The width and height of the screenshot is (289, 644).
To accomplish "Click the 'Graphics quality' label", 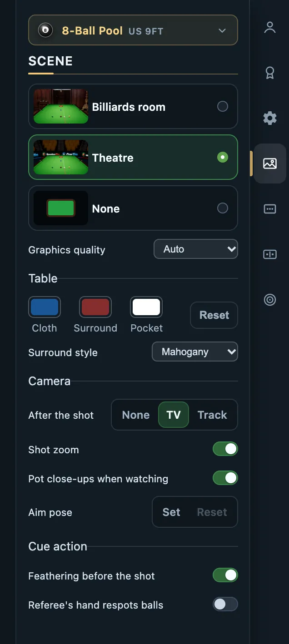I will click(x=67, y=250).
